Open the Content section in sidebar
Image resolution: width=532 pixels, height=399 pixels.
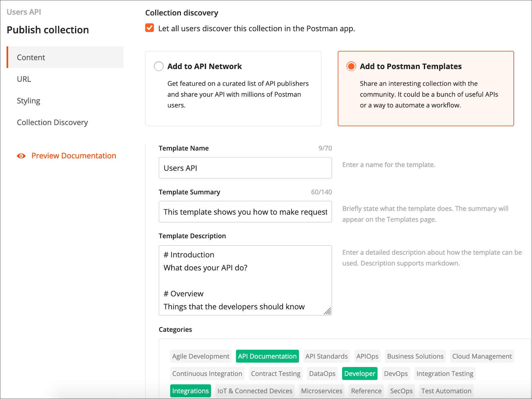tap(65, 57)
